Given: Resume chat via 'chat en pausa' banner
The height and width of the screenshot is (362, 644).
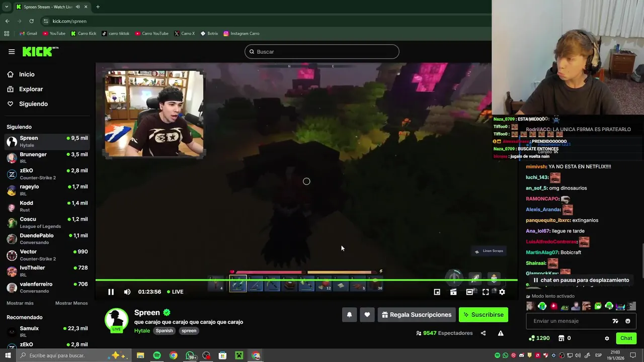Looking at the screenshot, I should (x=581, y=280).
